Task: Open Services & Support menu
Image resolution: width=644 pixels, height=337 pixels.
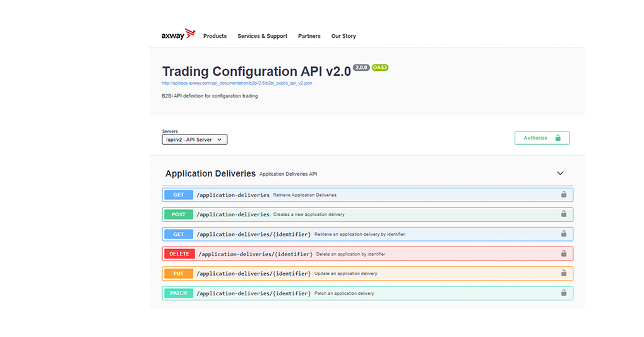Action: (x=262, y=36)
